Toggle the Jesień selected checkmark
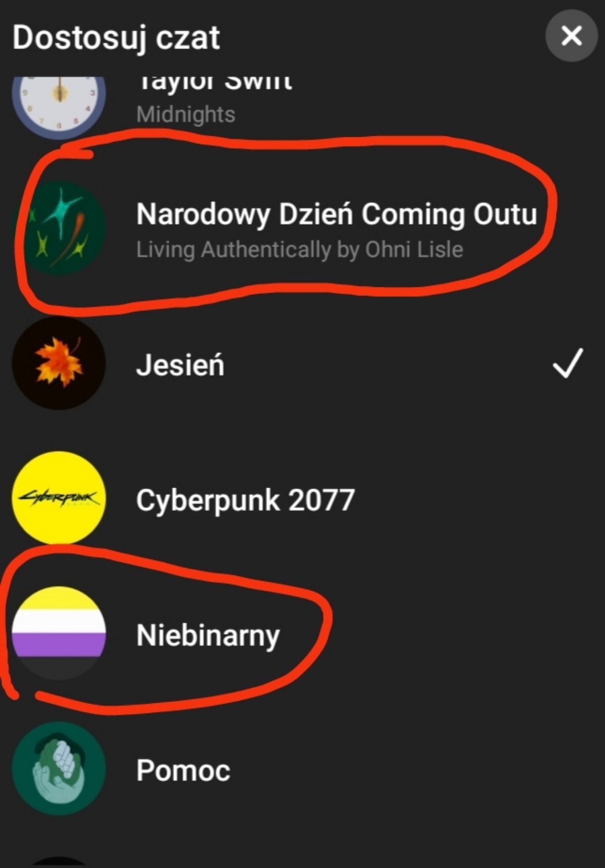Image resolution: width=605 pixels, height=868 pixels. (x=568, y=363)
